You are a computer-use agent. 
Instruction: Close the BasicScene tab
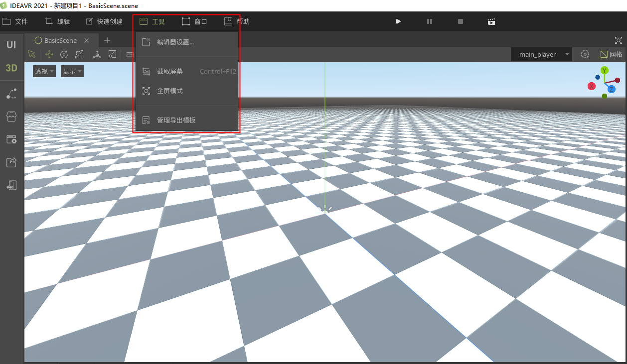[87, 40]
